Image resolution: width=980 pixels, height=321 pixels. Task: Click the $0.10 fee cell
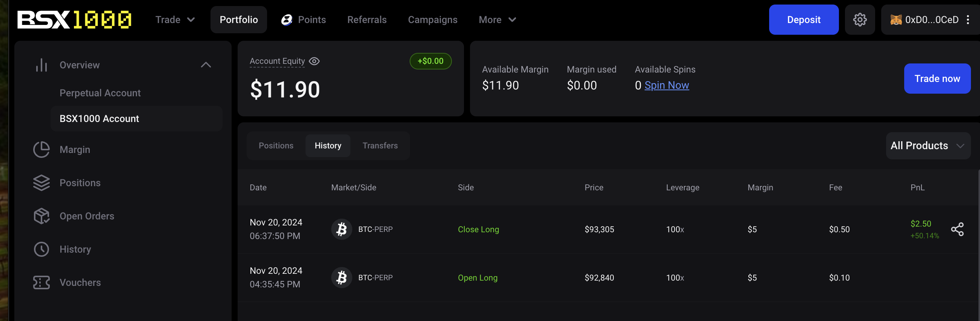coord(839,278)
